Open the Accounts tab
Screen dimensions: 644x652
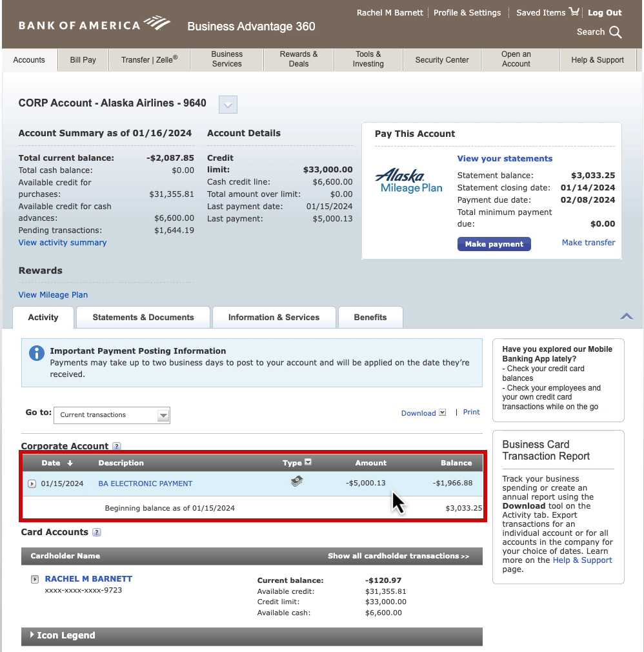(x=29, y=60)
